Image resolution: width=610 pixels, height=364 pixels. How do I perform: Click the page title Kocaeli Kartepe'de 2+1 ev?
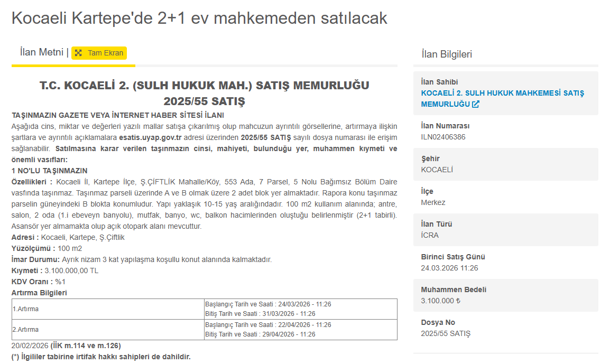199,18
